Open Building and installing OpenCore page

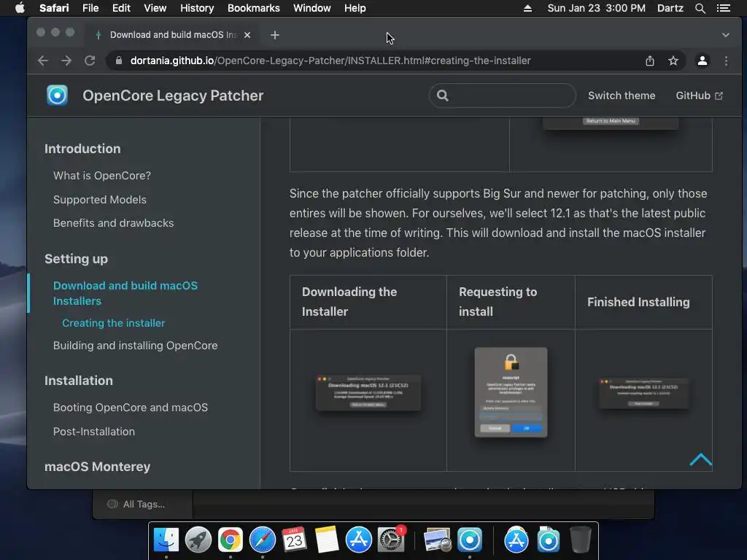click(135, 345)
